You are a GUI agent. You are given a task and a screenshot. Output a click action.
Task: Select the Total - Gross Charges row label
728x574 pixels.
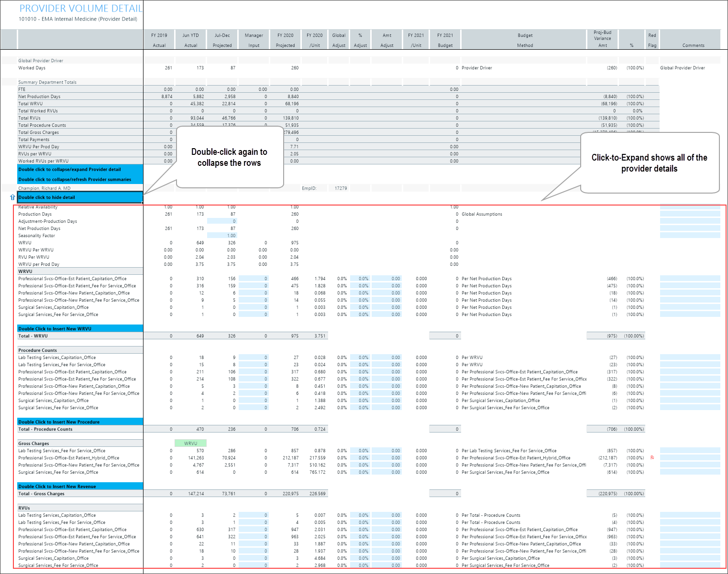click(x=41, y=494)
